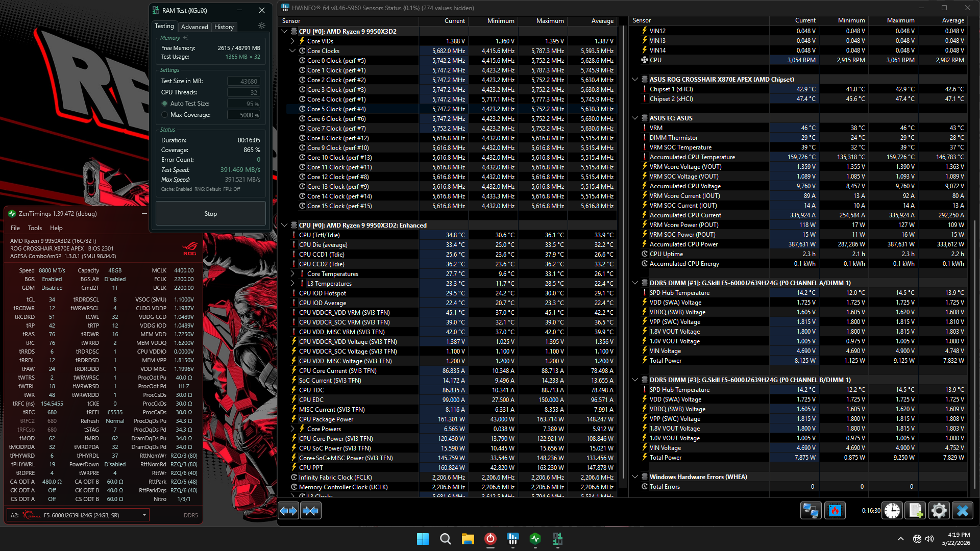Viewport: 980px width, 551px height.
Task: Start HWiNFO logging with sheet-plus icon
Action: pos(915,511)
